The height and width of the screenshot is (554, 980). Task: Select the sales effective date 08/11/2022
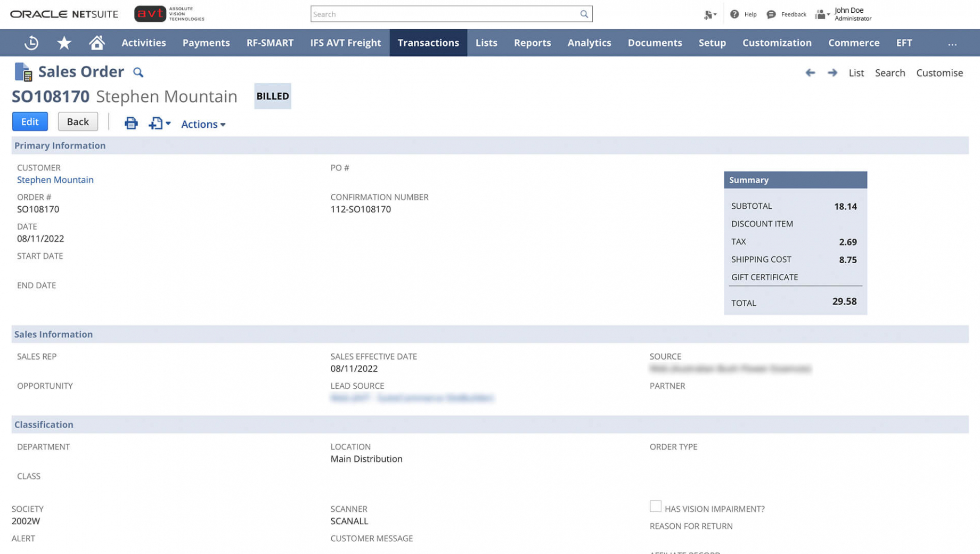pos(354,369)
